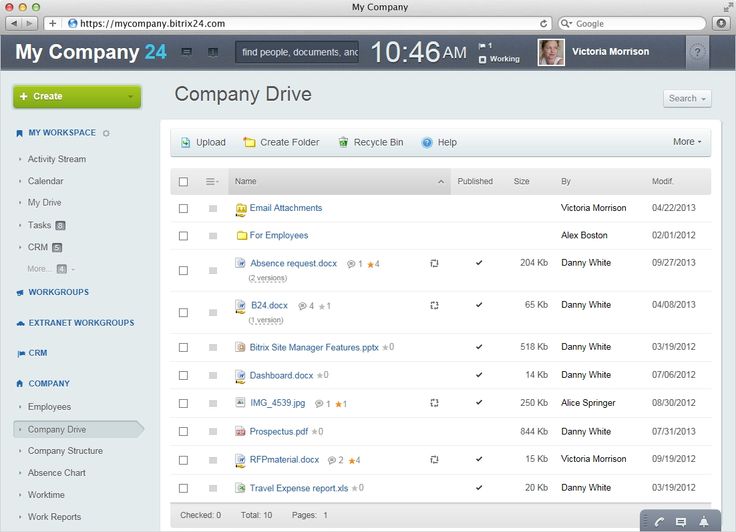Screen dimensions: 736x532
Task: Click Name column sort arrow
Action: point(441,182)
